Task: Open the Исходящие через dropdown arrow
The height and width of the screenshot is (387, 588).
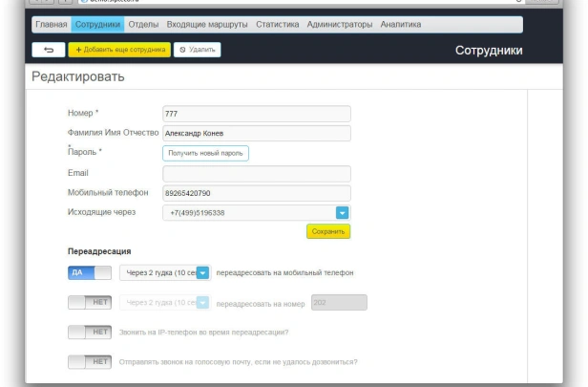Action: (x=342, y=213)
